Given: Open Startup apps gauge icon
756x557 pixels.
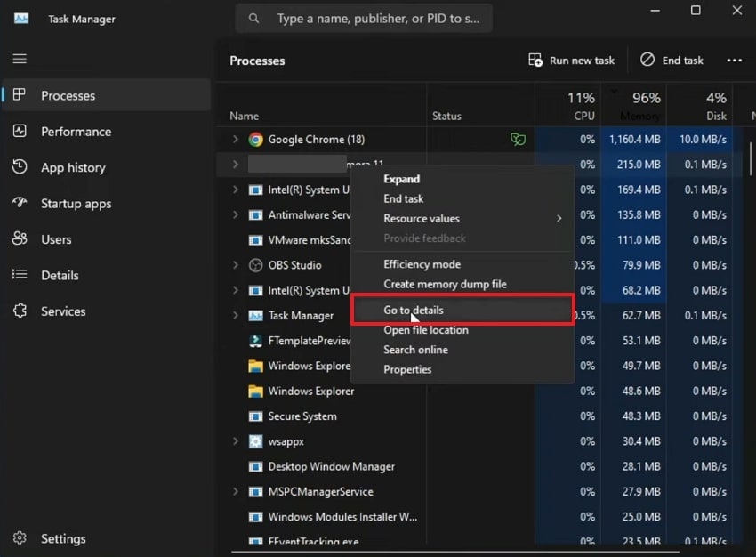Looking at the screenshot, I should 20,203.
